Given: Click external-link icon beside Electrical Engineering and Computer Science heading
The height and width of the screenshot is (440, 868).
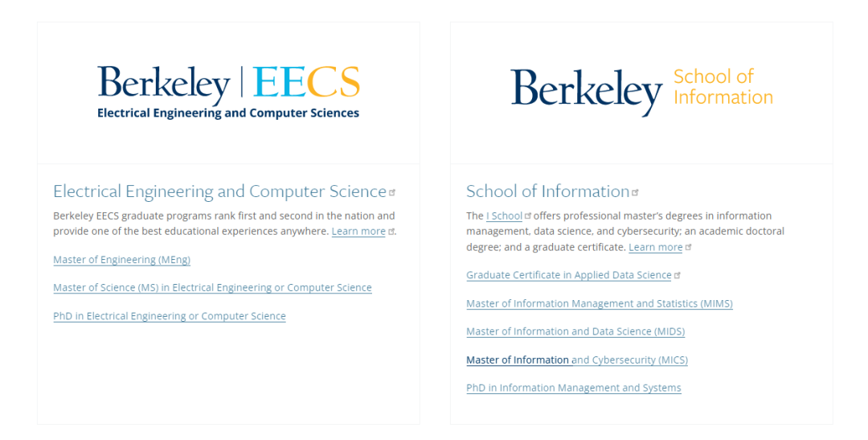Looking at the screenshot, I should click(392, 193).
